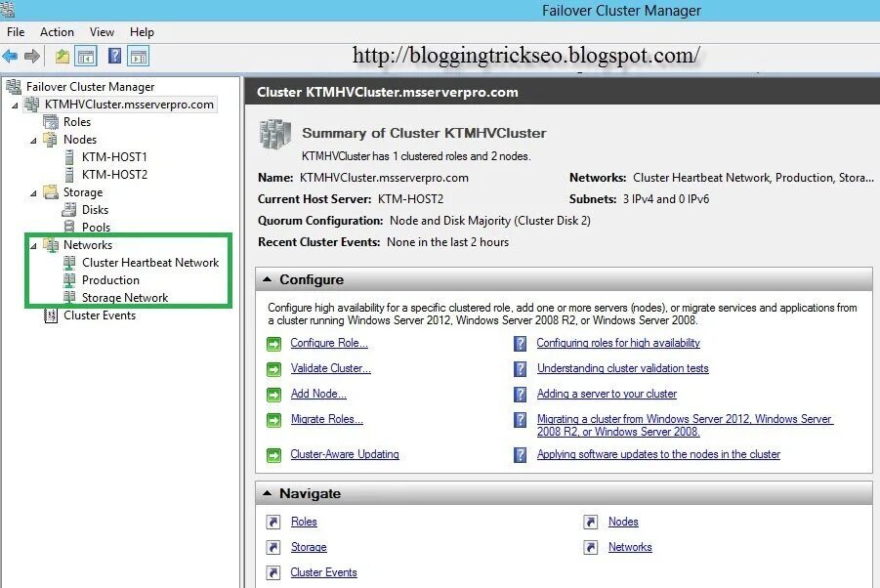Viewport: 880px width, 588px height.
Task: Click the Storage folder icon
Action: [51, 191]
